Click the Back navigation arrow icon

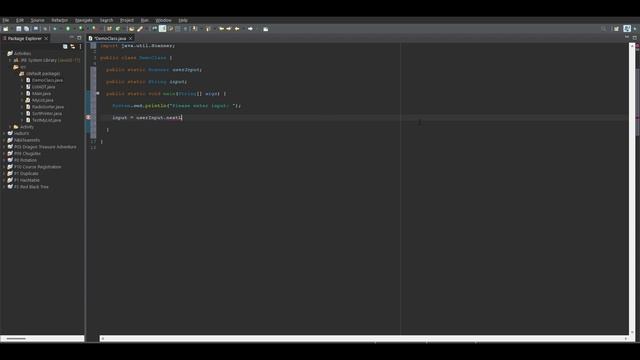click(237, 29)
